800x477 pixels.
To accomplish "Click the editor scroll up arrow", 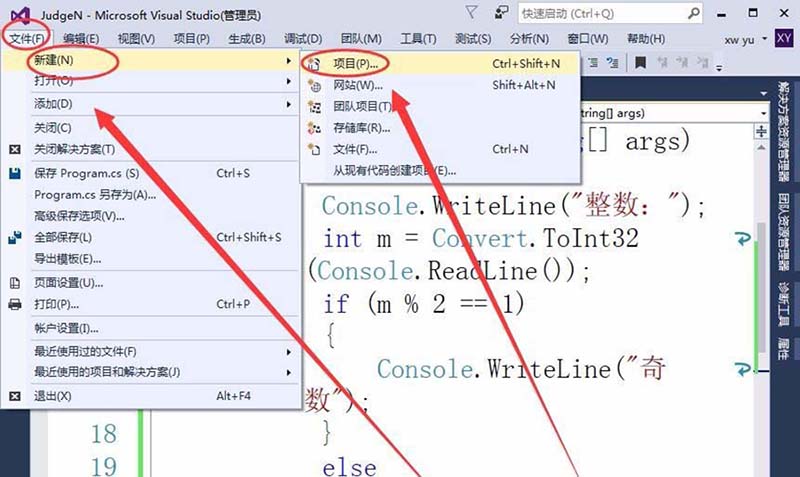I will (x=761, y=147).
